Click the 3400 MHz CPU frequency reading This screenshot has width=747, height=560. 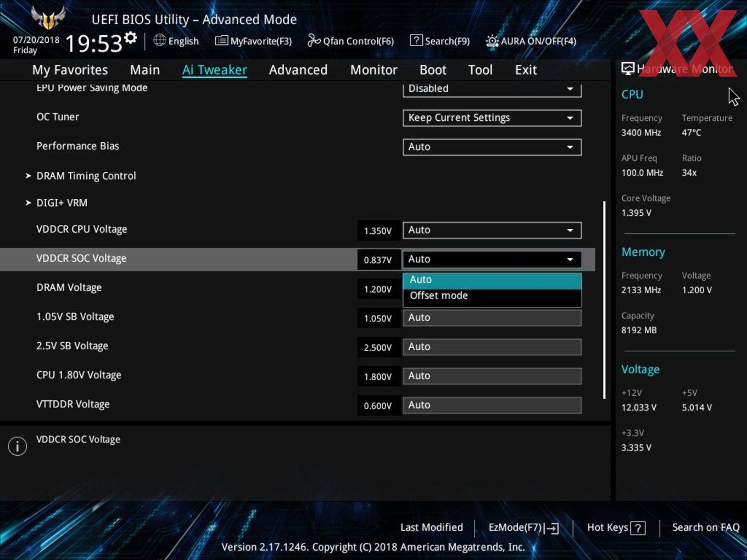pyautogui.click(x=641, y=132)
